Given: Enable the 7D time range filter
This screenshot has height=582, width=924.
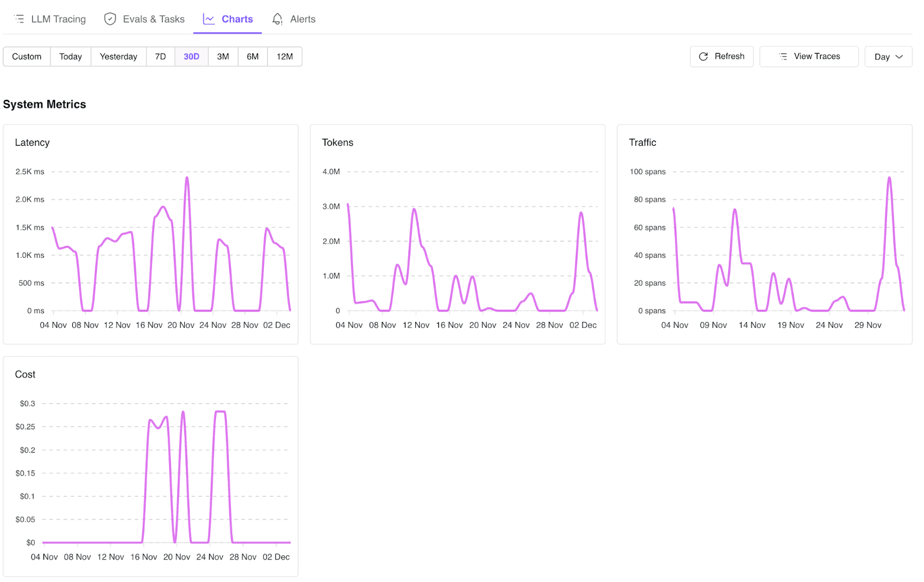Looking at the screenshot, I should (160, 56).
